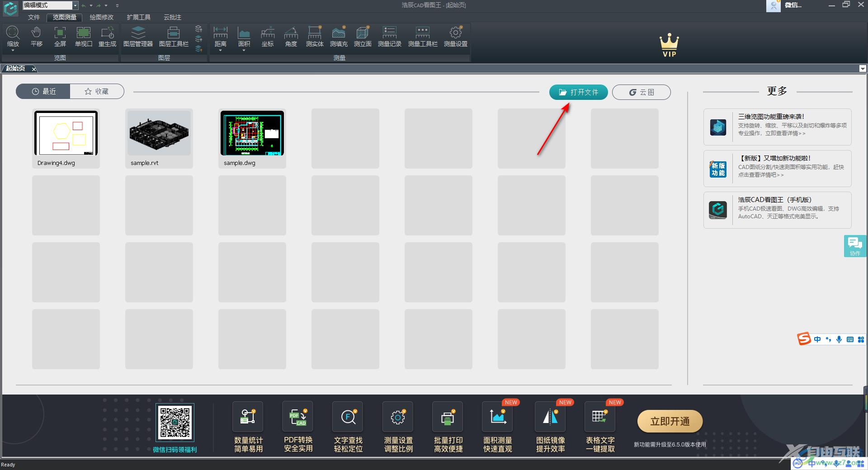Image resolution: width=868 pixels, height=470 pixels.
Task: Open the 测量记录 measurement records
Action: coord(390,36)
